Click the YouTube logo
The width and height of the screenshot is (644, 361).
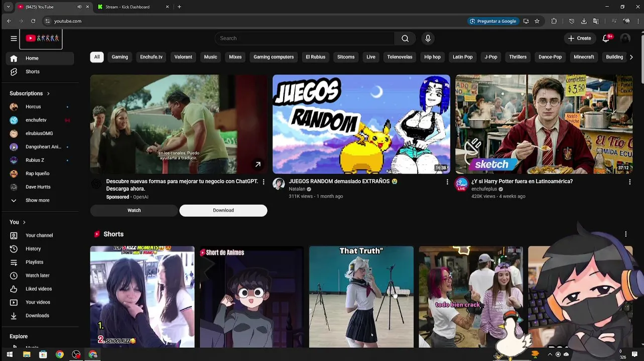(x=41, y=39)
